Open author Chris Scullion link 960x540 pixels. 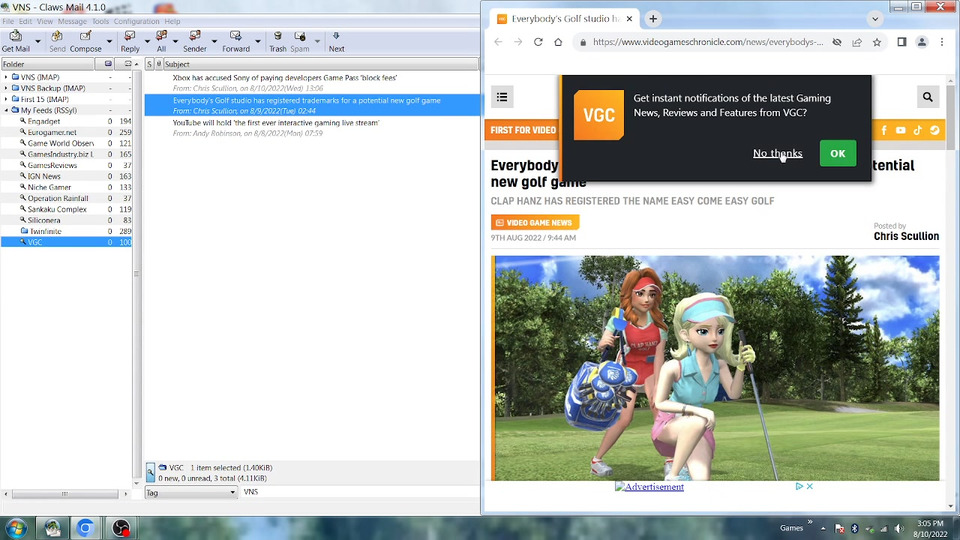pyautogui.click(x=906, y=236)
